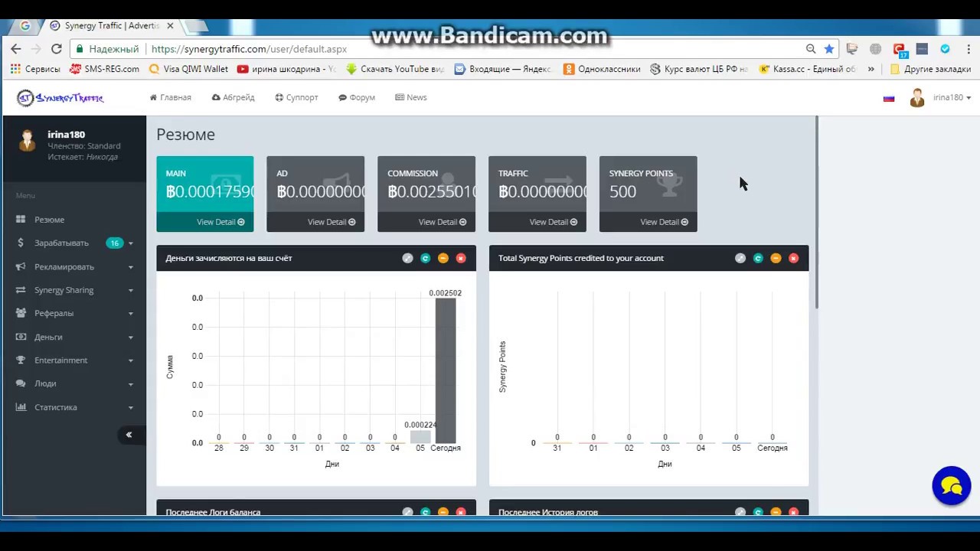Bookmark page with the star icon
The image size is (980, 551).
[x=829, y=49]
